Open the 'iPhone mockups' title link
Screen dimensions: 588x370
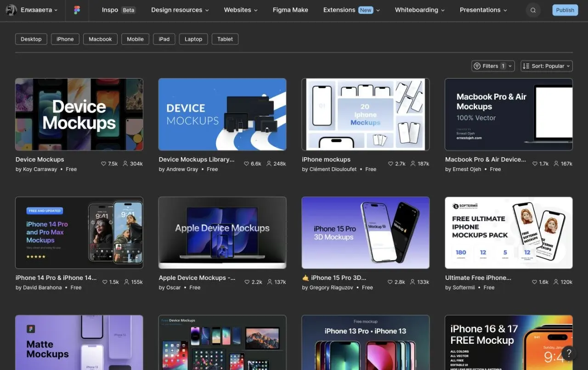326,159
